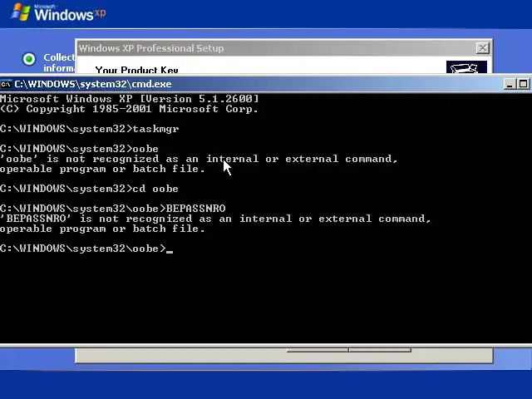Click the Your Product Key heading
The height and width of the screenshot is (399, 532).
pos(136,70)
